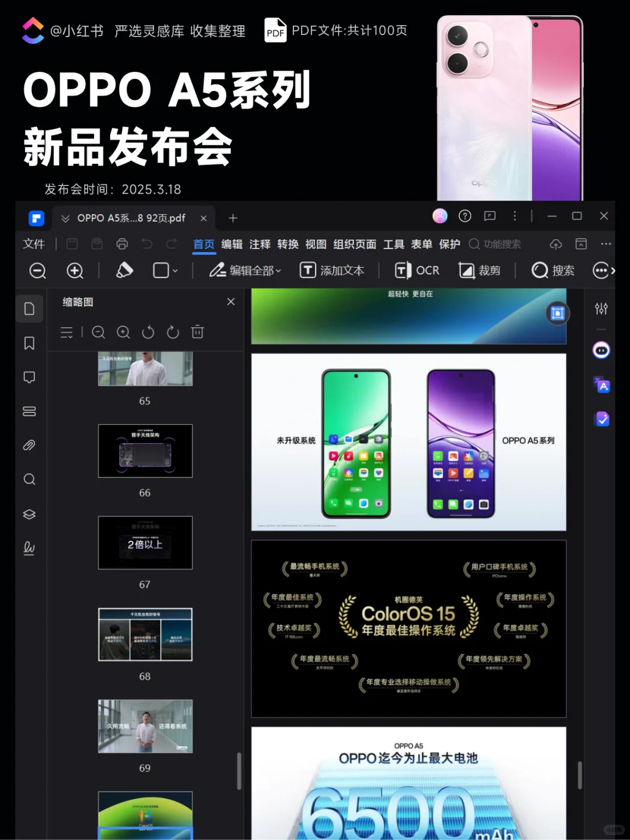630x840 pixels.
Task: Open the 文件 menu
Action: coord(34,244)
